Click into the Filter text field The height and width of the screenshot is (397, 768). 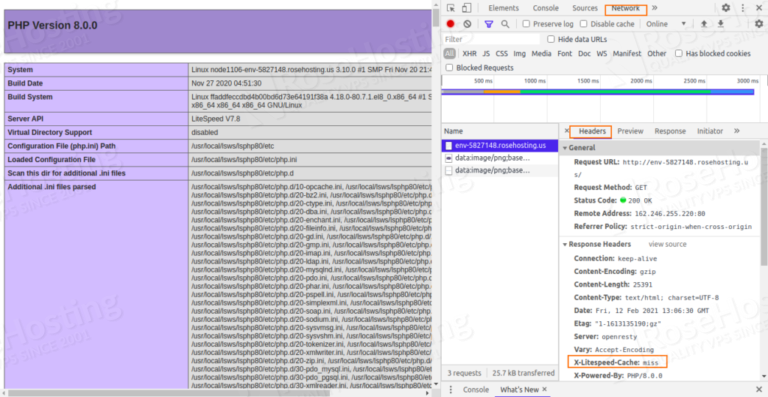[x=491, y=39]
